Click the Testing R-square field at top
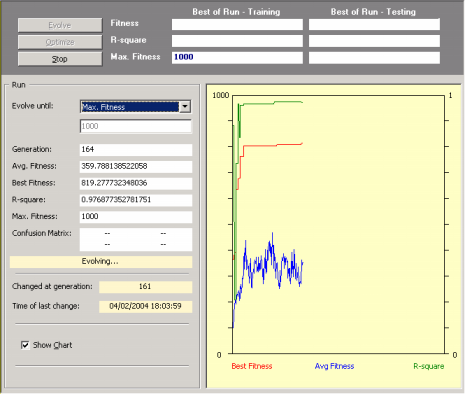The height and width of the screenshot is (394, 465). click(x=374, y=41)
